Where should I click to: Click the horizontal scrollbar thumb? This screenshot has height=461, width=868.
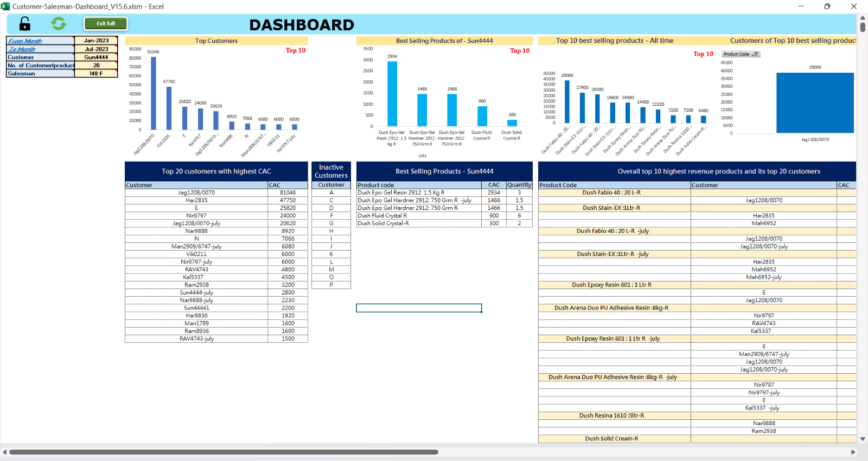[224, 452]
